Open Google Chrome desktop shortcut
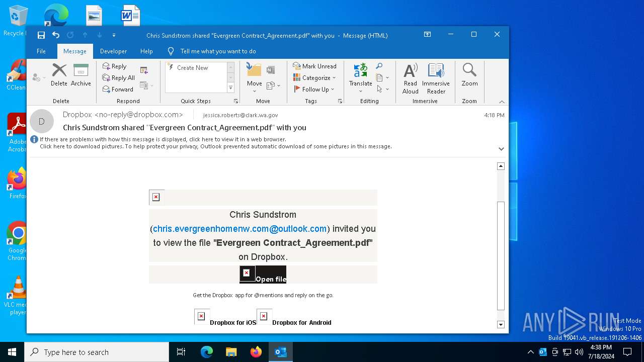Image resolution: width=644 pixels, height=362 pixels. point(18,240)
